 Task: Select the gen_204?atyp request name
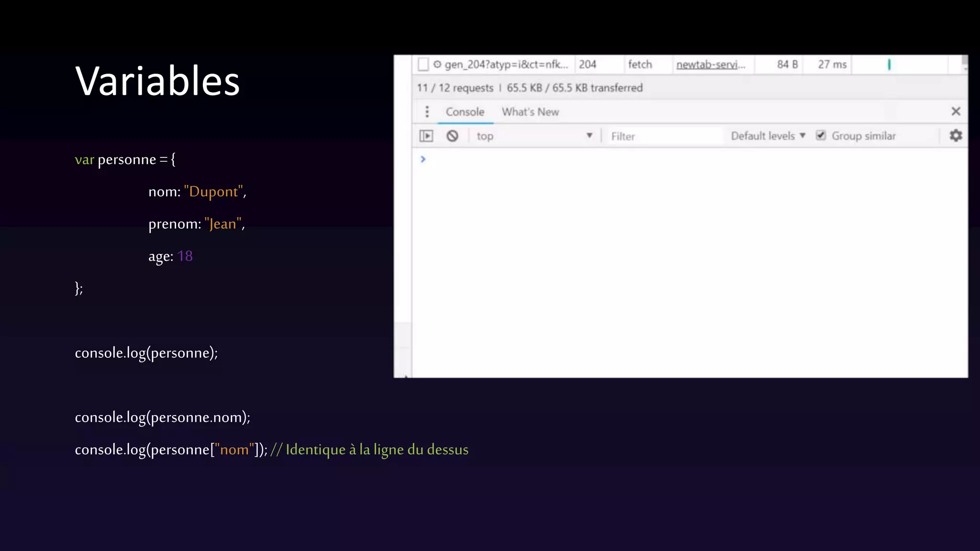[506, 65]
